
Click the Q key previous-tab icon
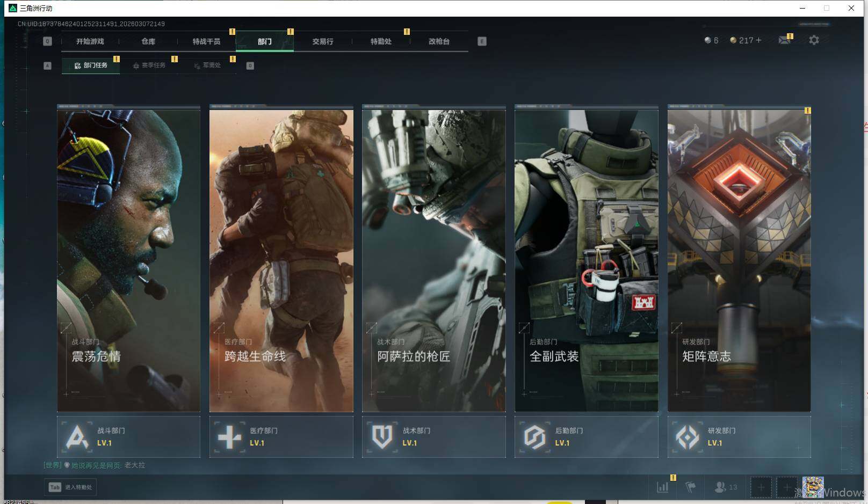click(47, 41)
